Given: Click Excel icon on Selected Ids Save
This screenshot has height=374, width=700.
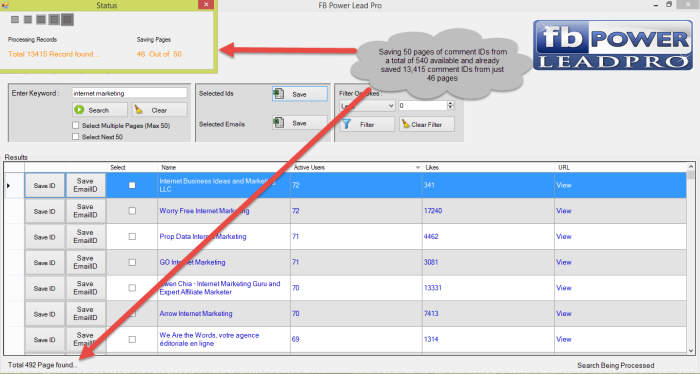Looking at the screenshot, I should point(279,94).
